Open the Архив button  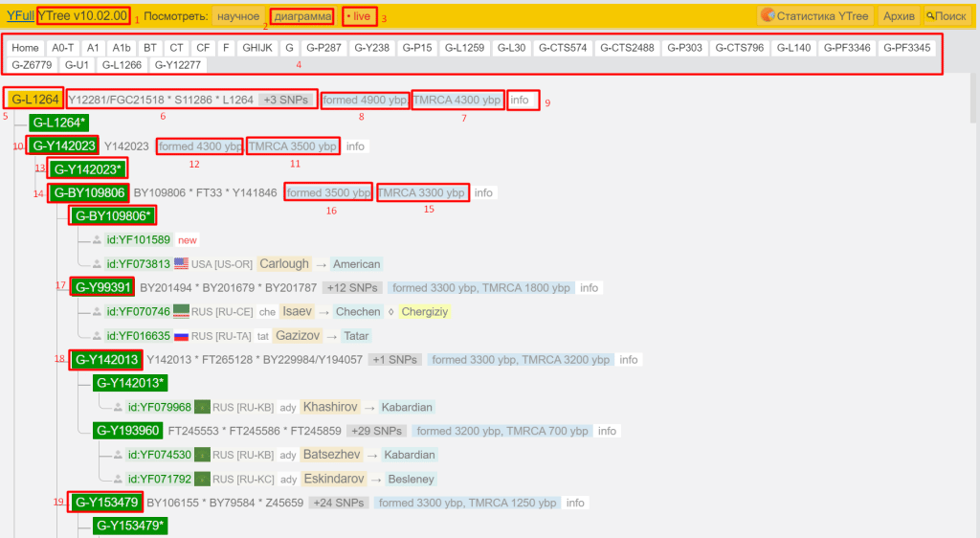coord(899,16)
